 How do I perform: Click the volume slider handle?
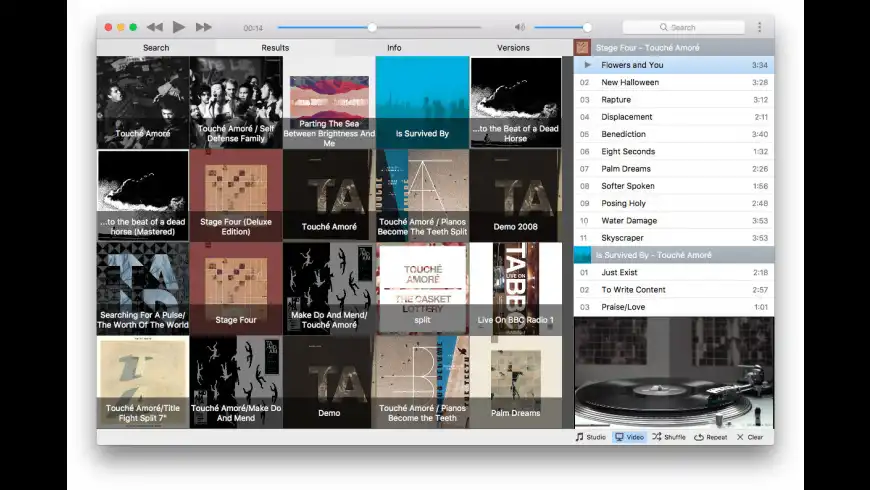click(x=587, y=27)
